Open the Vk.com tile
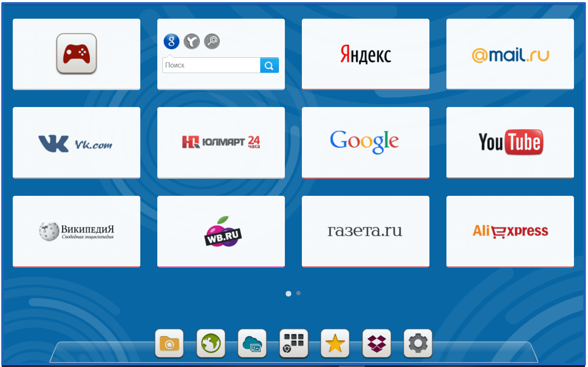The width and height of the screenshot is (588, 367). coord(77,143)
